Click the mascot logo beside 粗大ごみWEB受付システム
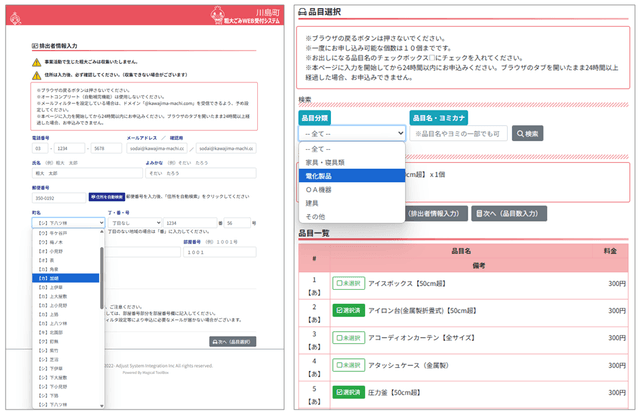The height and width of the screenshot is (412, 640). click(218, 15)
